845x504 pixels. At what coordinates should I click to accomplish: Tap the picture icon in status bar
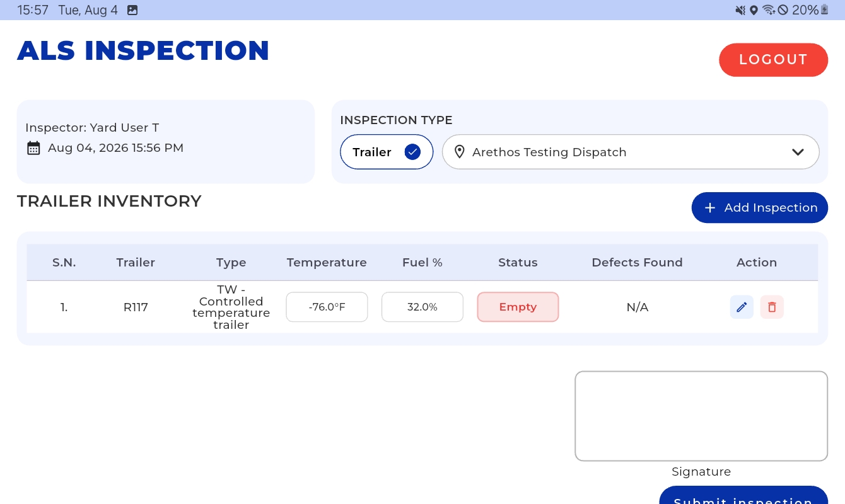pyautogui.click(x=132, y=10)
